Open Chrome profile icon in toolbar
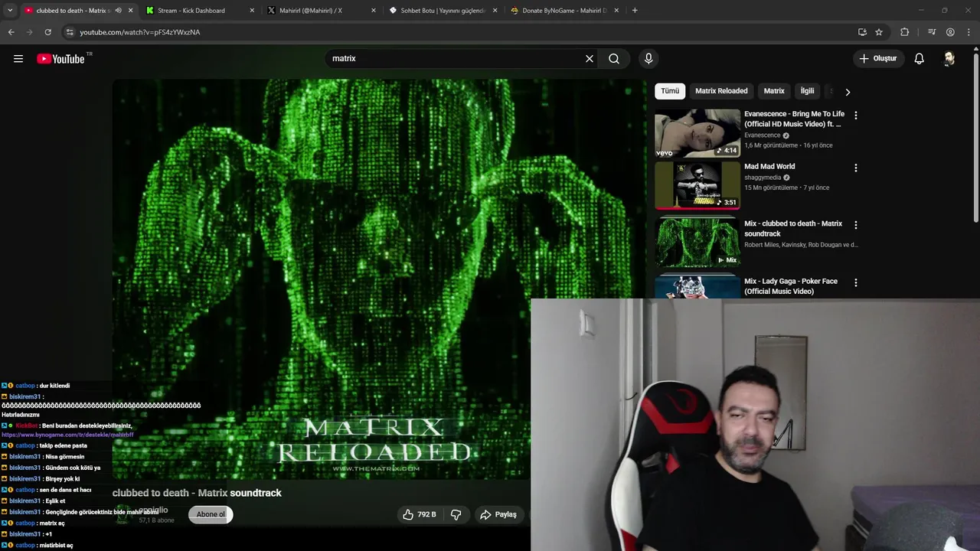980x551 pixels. (x=950, y=32)
